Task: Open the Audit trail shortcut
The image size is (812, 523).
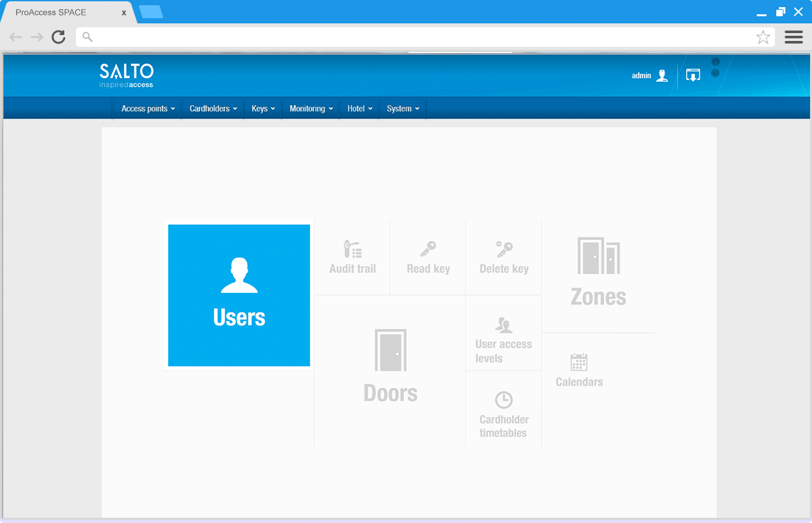Action: (352, 258)
